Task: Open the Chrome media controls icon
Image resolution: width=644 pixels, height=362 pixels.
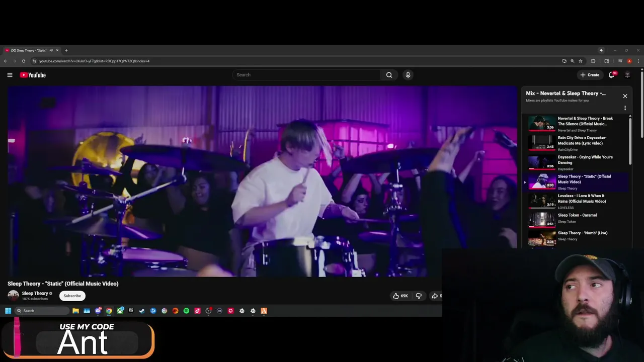Action: (620, 61)
